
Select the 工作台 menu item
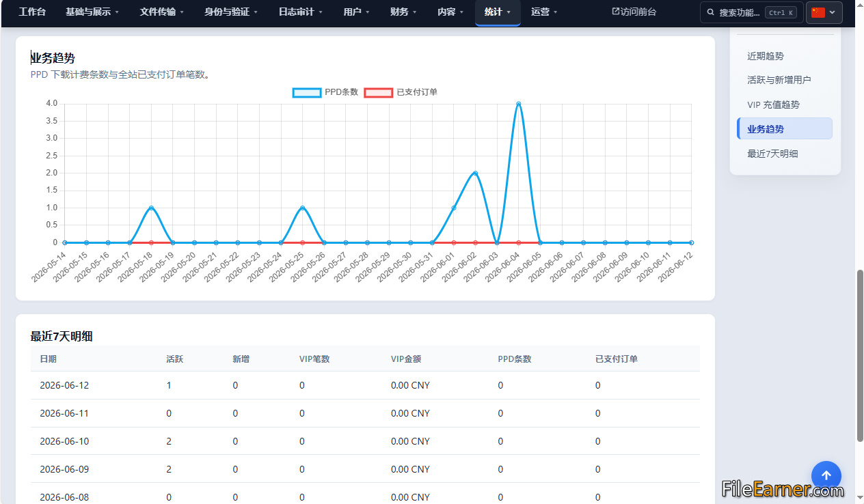(x=32, y=12)
